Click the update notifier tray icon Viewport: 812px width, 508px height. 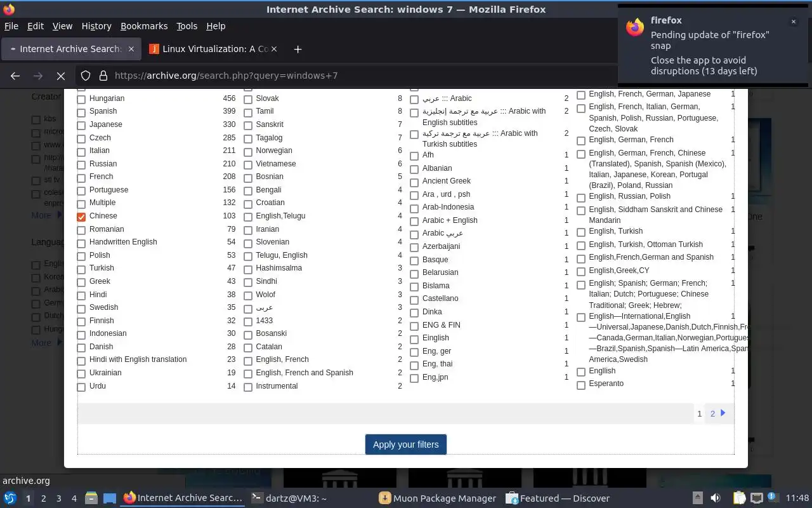772,497
